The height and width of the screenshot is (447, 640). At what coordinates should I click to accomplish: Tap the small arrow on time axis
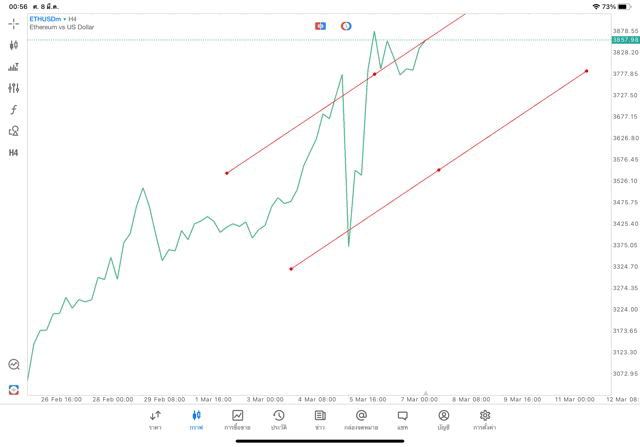[x=426, y=393]
